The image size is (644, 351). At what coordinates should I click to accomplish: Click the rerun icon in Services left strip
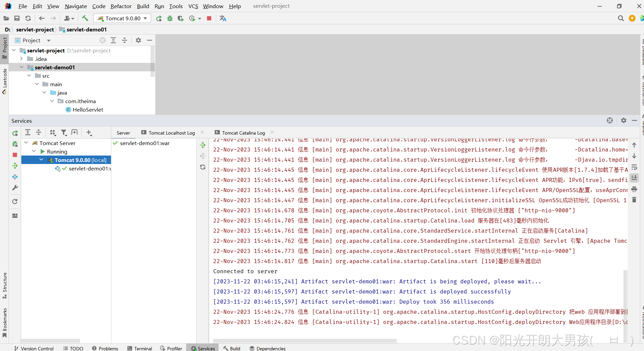[15, 133]
